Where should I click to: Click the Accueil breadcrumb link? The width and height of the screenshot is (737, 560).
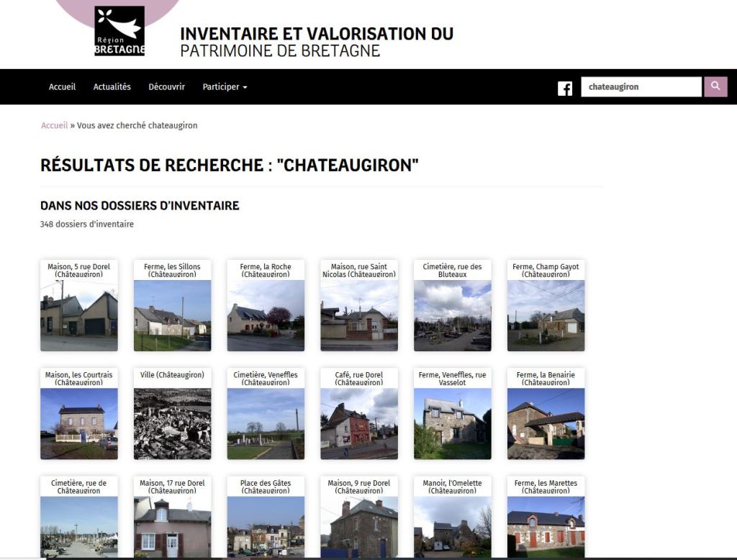tap(54, 125)
